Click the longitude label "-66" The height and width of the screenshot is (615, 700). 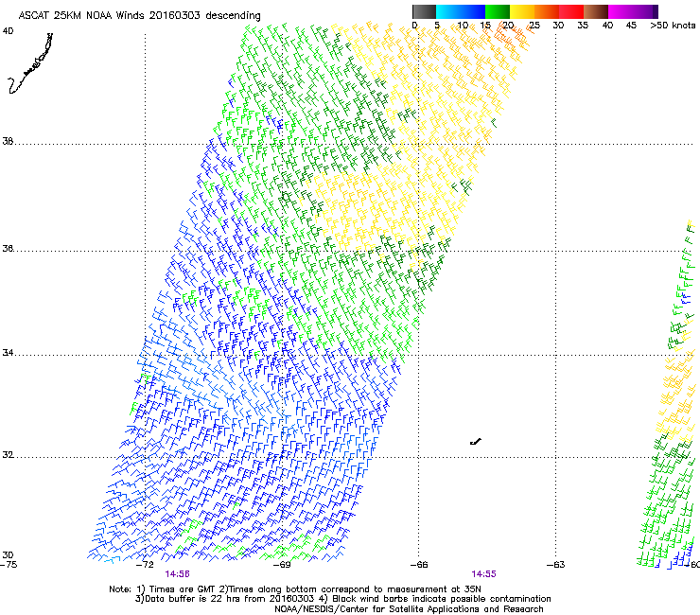pos(419,565)
